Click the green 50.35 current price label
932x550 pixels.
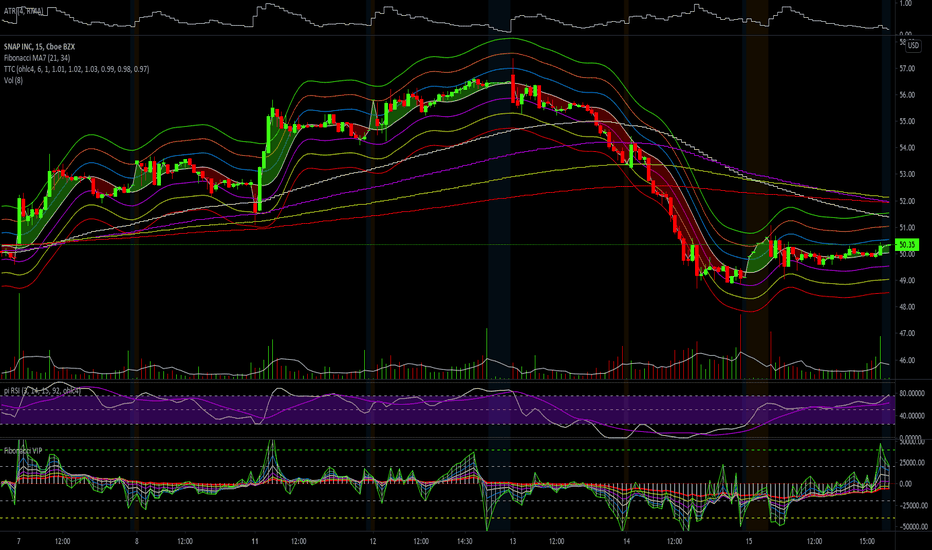coord(907,244)
